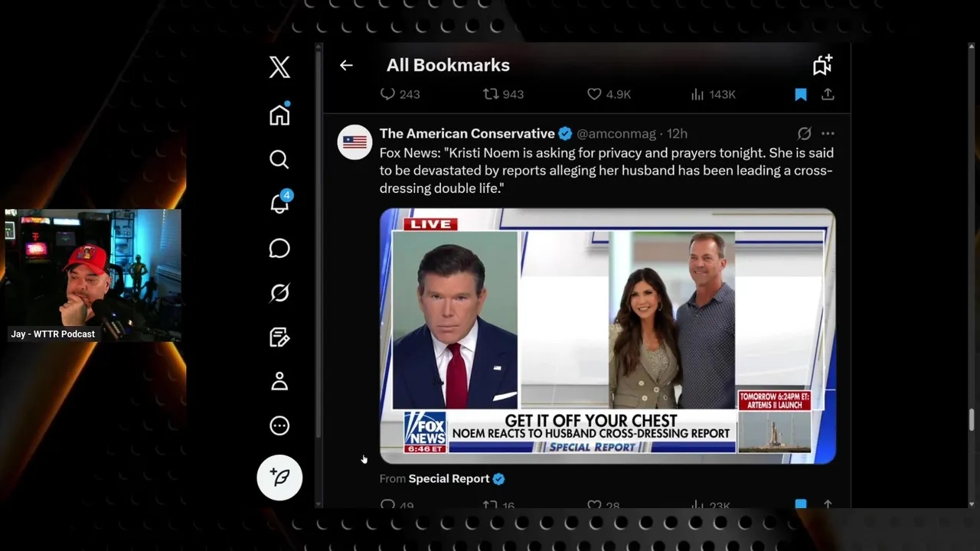The image size is (980, 551).
Task: Go back using the arrow beside All Bookmarks
Action: pyautogui.click(x=346, y=65)
